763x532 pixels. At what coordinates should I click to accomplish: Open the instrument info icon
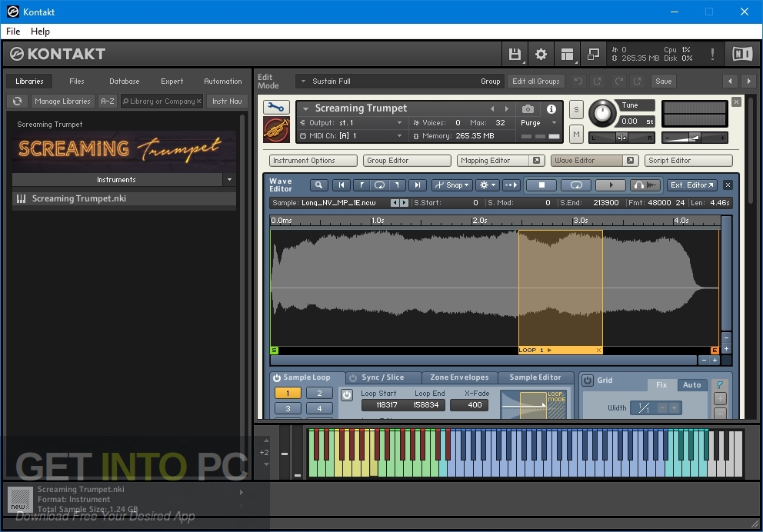pyautogui.click(x=551, y=109)
